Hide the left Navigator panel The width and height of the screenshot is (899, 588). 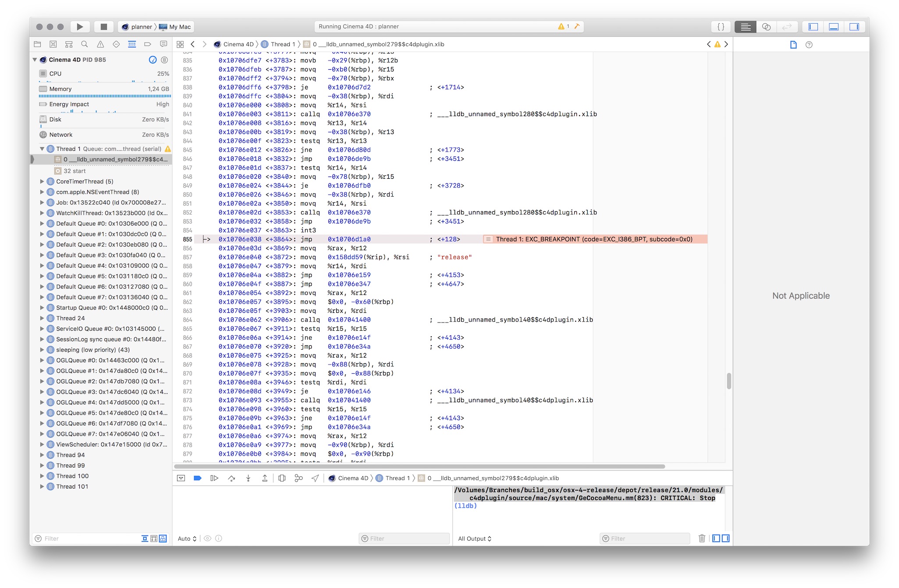point(814,27)
